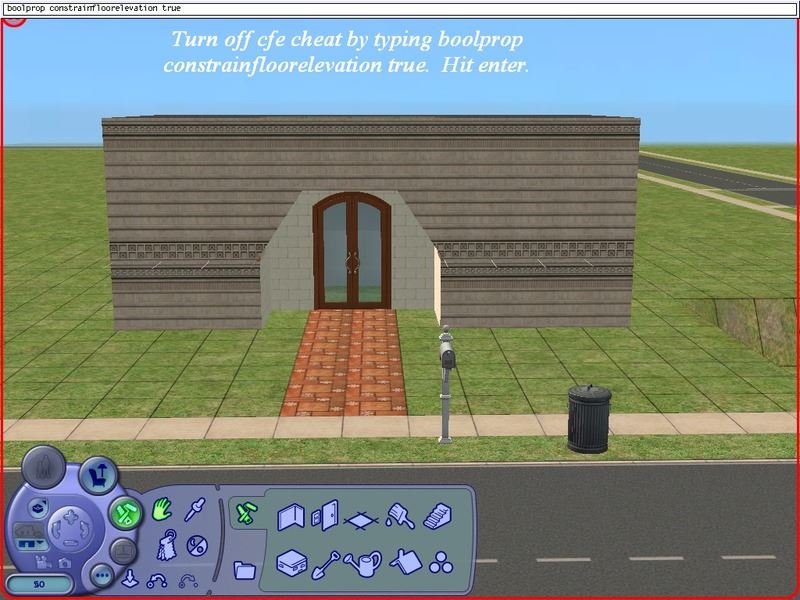Zoom out with the camera minus control
Screen dimensions: 800x600
[x=71, y=543]
